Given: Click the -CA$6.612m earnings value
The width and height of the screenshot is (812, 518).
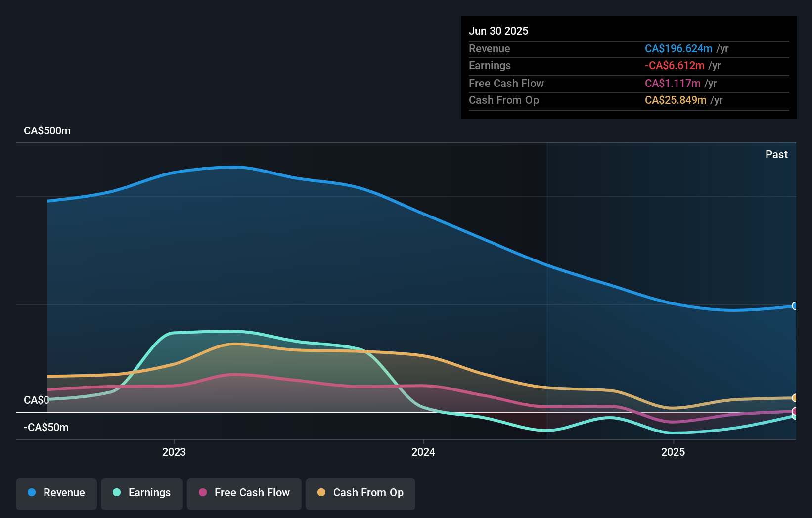Looking at the screenshot, I should click(675, 65).
